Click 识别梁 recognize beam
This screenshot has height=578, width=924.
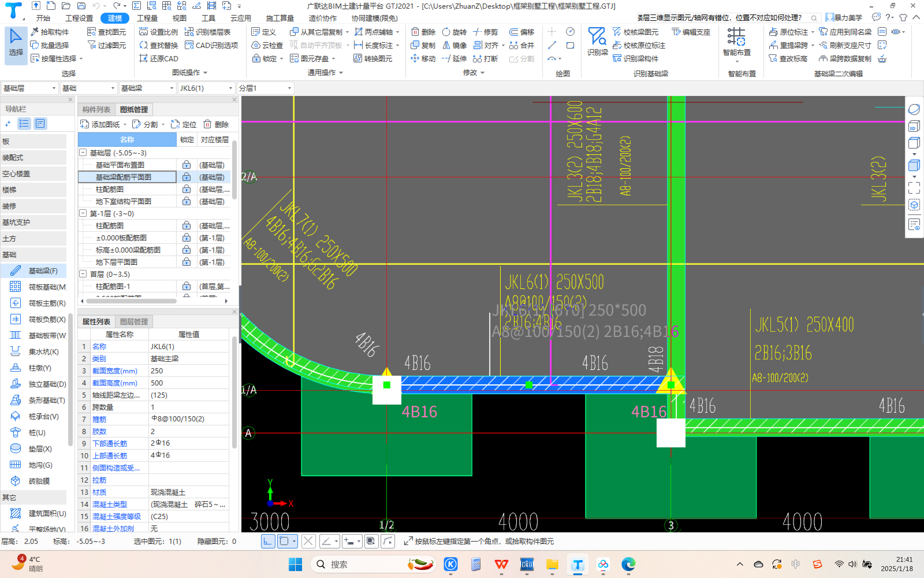[597, 42]
